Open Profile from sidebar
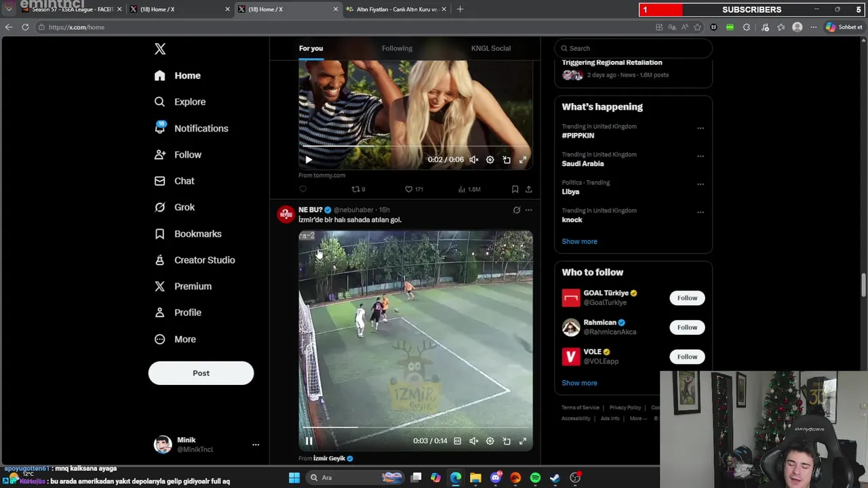This screenshot has width=868, height=488. [178, 312]
